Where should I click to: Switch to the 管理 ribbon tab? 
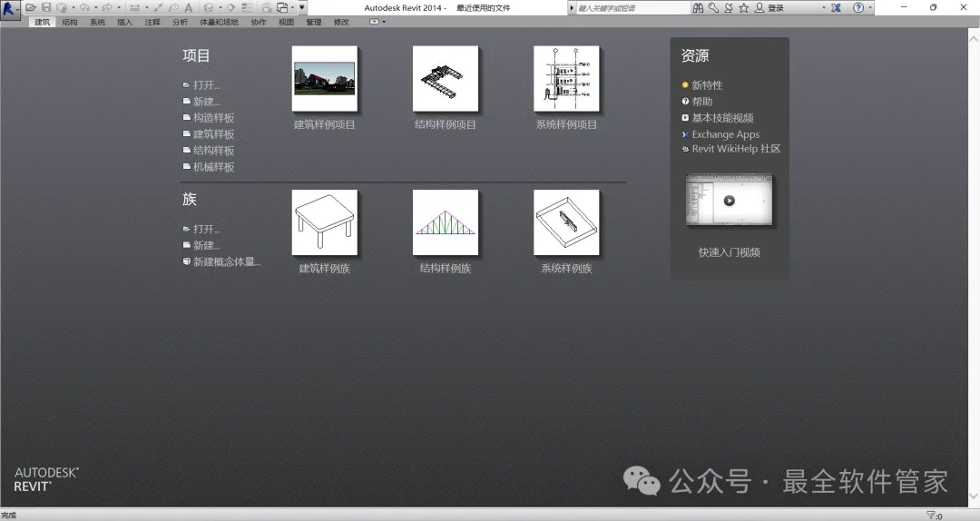(x=314, y=22)
